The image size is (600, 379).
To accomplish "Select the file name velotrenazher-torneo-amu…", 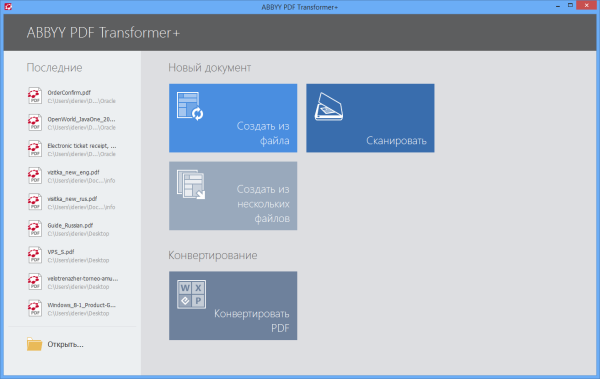I will coord(83,278).
